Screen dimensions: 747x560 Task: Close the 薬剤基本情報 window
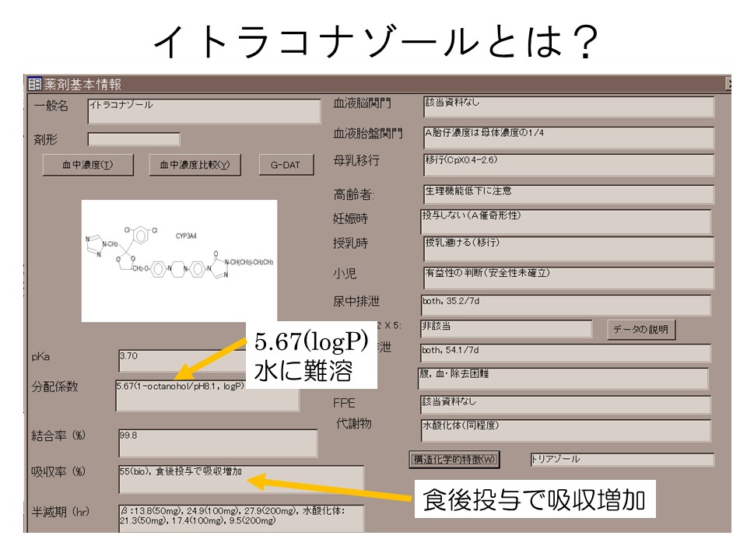728,84
